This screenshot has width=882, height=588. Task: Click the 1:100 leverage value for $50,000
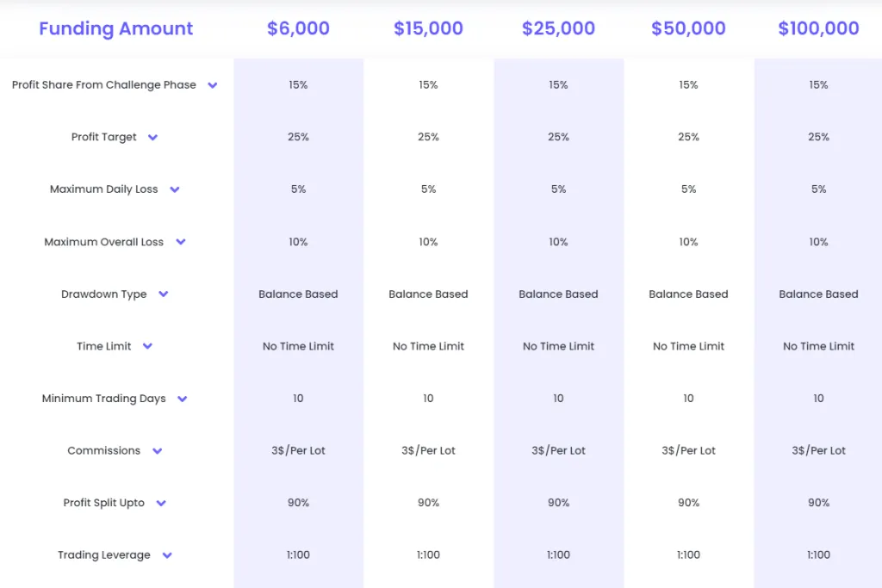(x=688, y=555)
